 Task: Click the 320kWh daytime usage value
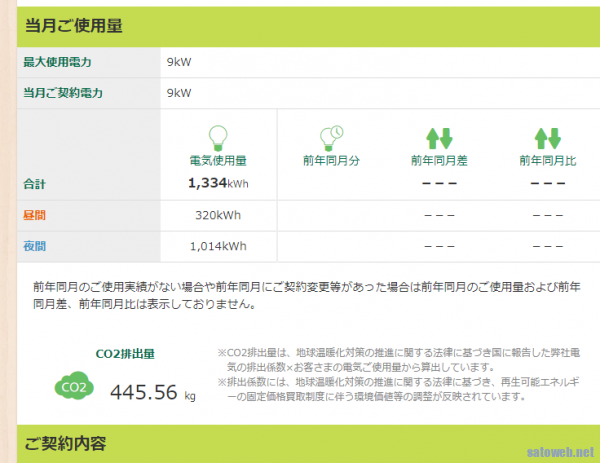click(x=218, y=215)
